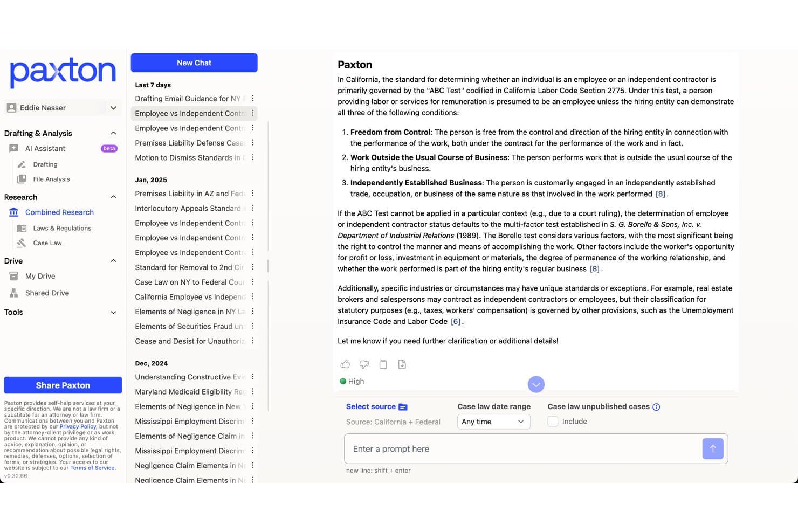Collapse the Research section
The height and width of the screenshot is (532, 798).
click(113, 197)
